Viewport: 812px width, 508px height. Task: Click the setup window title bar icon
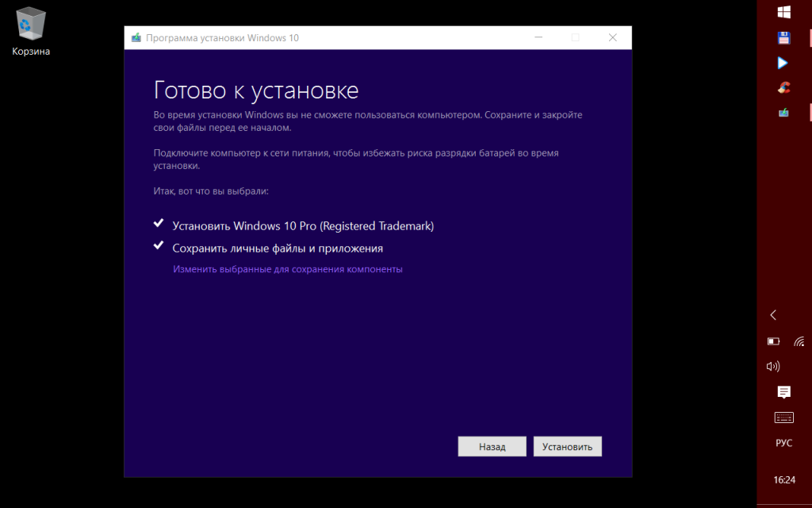pos(136,38)
